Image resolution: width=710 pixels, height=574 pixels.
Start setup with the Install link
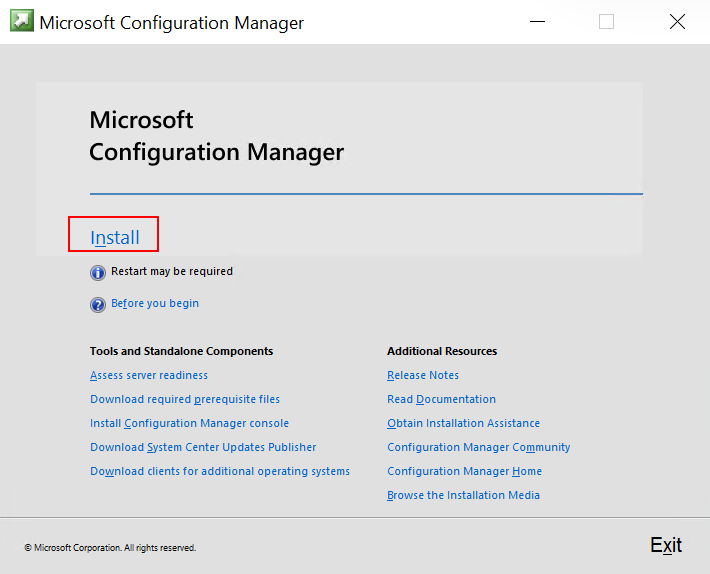click(x=115, y=237)
